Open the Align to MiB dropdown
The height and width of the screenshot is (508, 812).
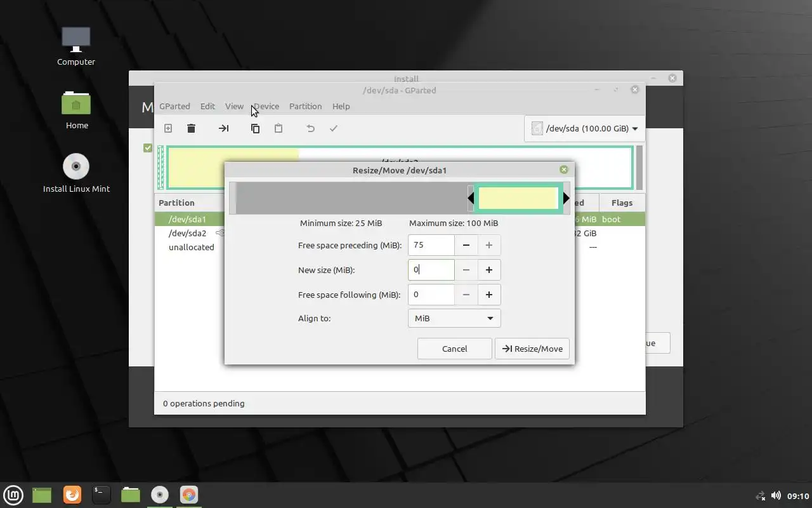454,318
